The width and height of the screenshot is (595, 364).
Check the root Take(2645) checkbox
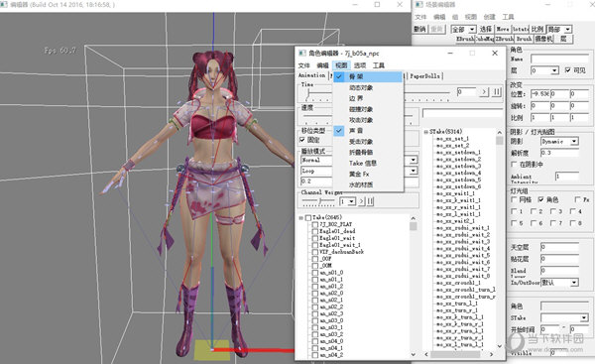(308, 217)
